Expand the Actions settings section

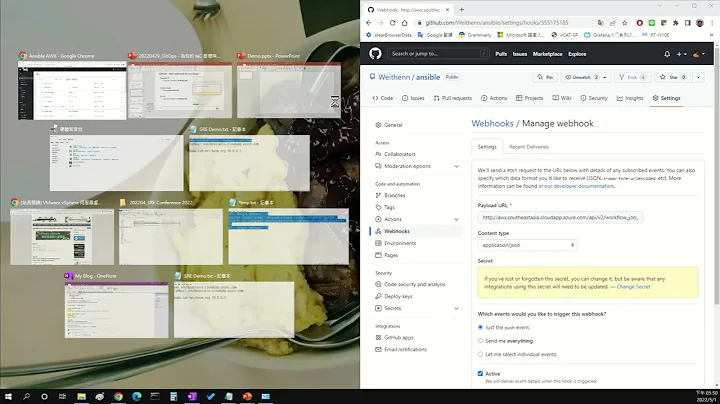[456, 219]
